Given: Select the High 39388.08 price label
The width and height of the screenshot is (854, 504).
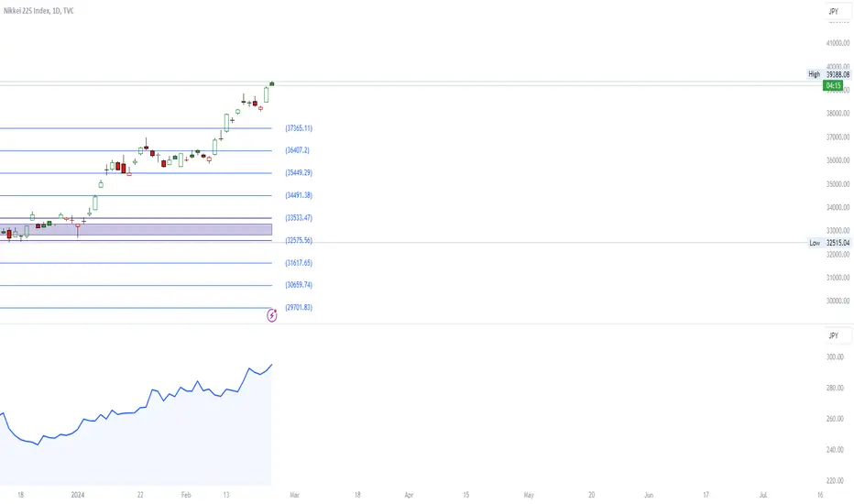Looking at the screenshot, I should (x=828, y=74).
